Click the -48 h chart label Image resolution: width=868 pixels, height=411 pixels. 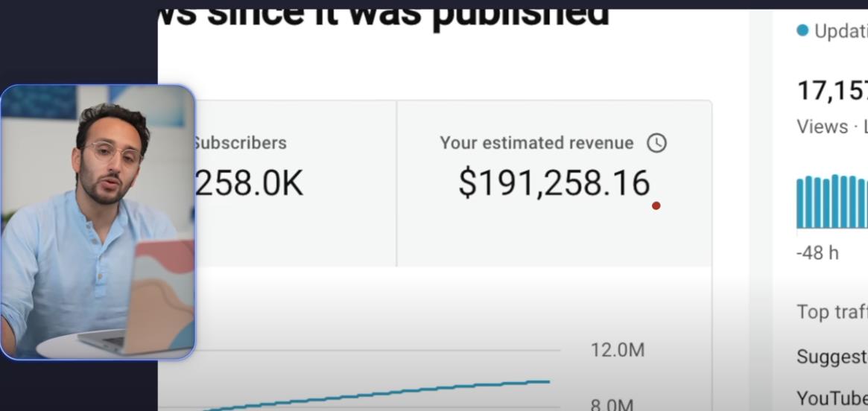coord(817,252)
